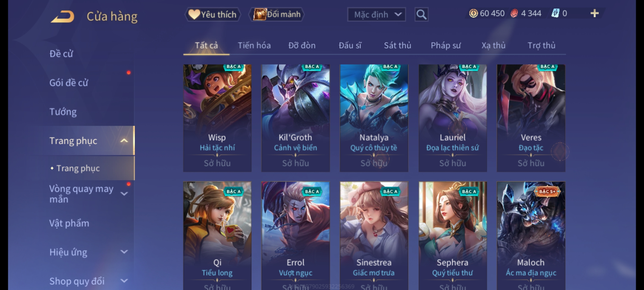
Task: Select the Tiến hóa tab
Action: pos(254,45)
